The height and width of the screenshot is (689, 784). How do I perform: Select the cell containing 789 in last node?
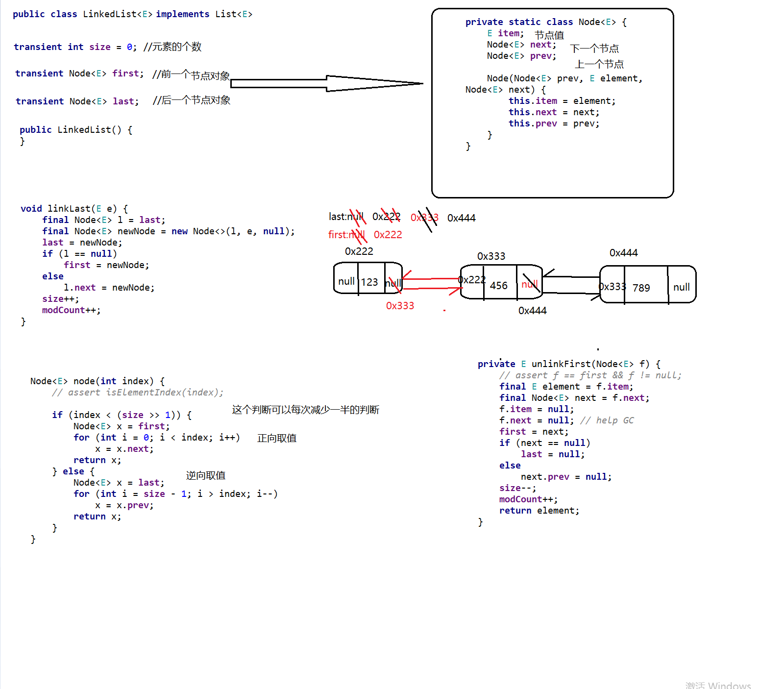click(x=646, y=285)
